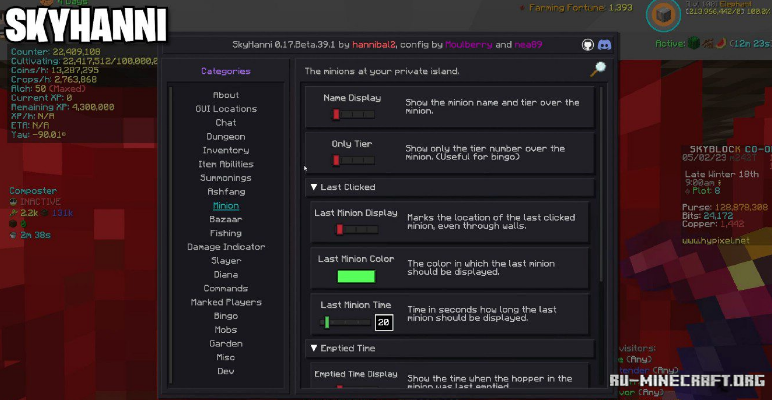This screenshot has width=772, height=400.
Task: Open the Last Minion Color swatch
Action: click(x=356, y=276)
